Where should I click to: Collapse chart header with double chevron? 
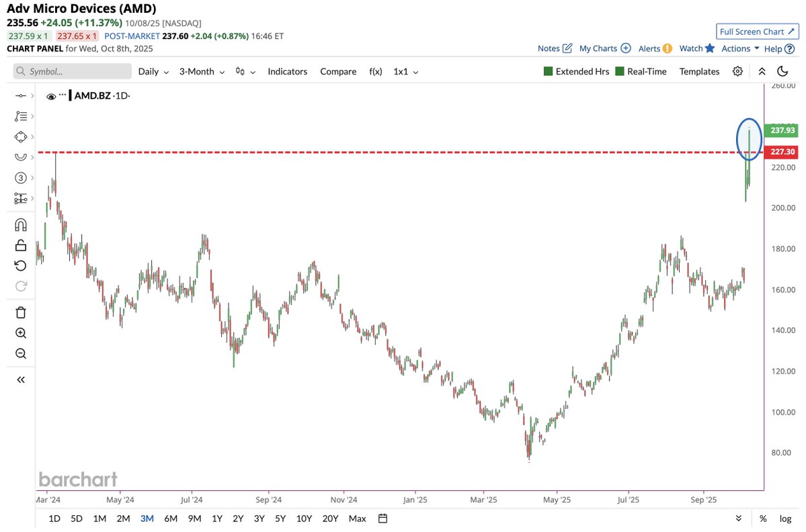click(762, 71)
